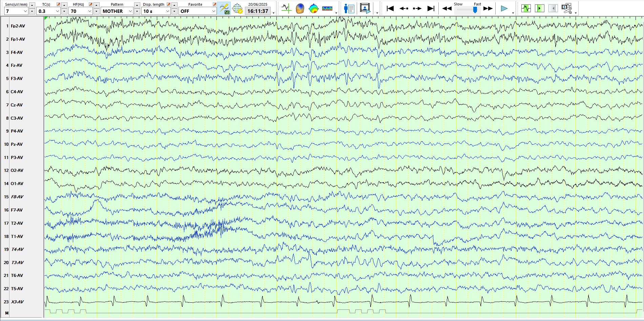Open the 2D topographic scalp map
The height and width of the screenshot is (321, 644).
[314, 8]
